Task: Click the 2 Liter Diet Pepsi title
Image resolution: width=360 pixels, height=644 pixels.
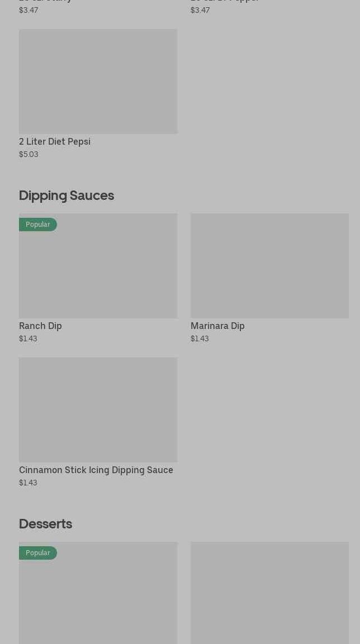Action: (55, 141)
